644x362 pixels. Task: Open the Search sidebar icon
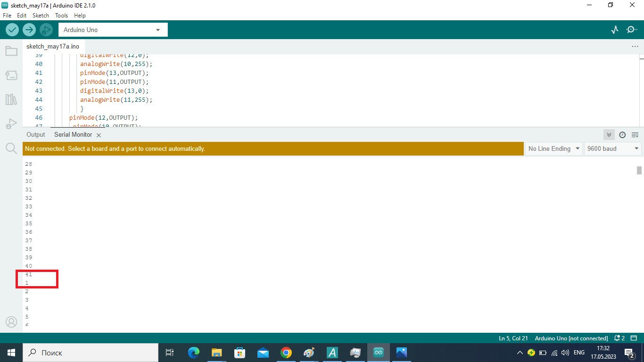tap(11, 148)
